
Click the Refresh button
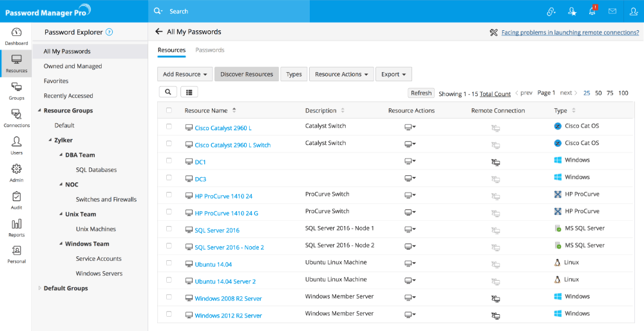421,93
